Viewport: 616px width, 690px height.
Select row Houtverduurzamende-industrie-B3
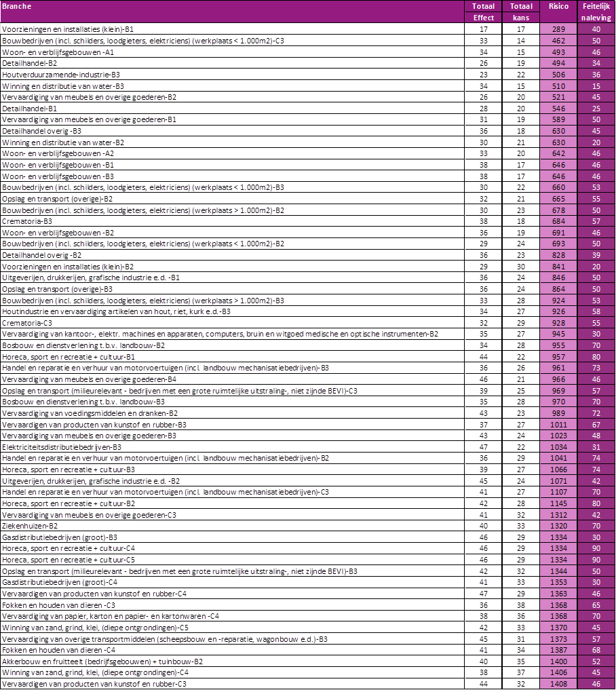click(307, 75)
